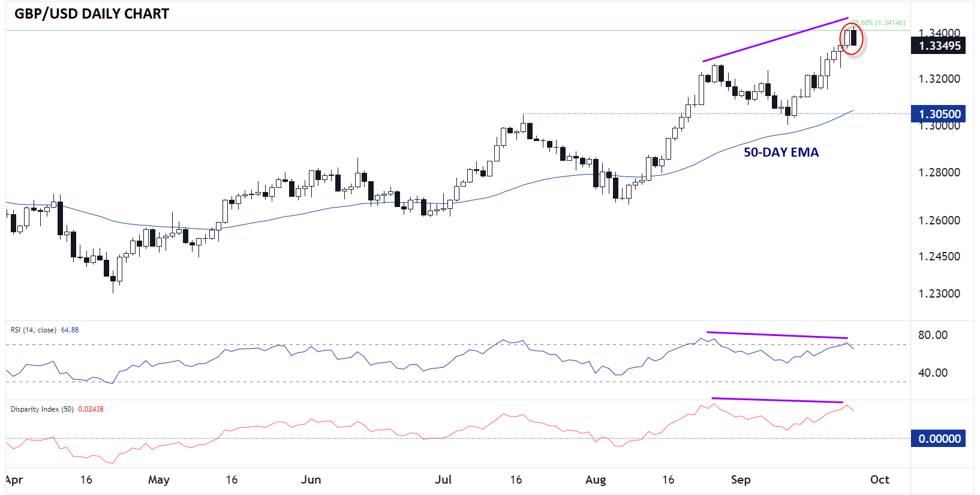Click the 1.30500 support level label
Image resolution: width=980 pixels, height=495 pixels.
click(x=939, y=114)
